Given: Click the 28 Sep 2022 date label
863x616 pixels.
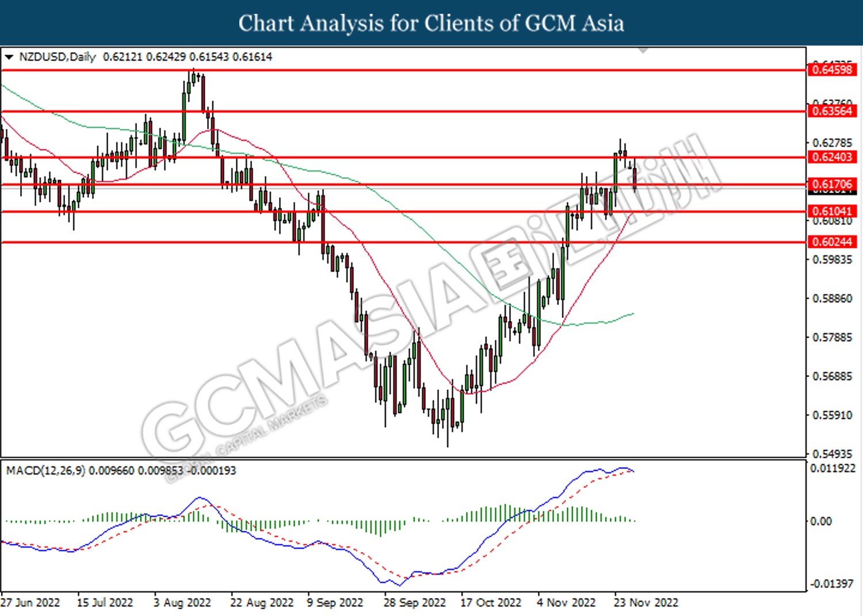Looking at the screenshot, I should pyautogui.click(x=415, y=602).
